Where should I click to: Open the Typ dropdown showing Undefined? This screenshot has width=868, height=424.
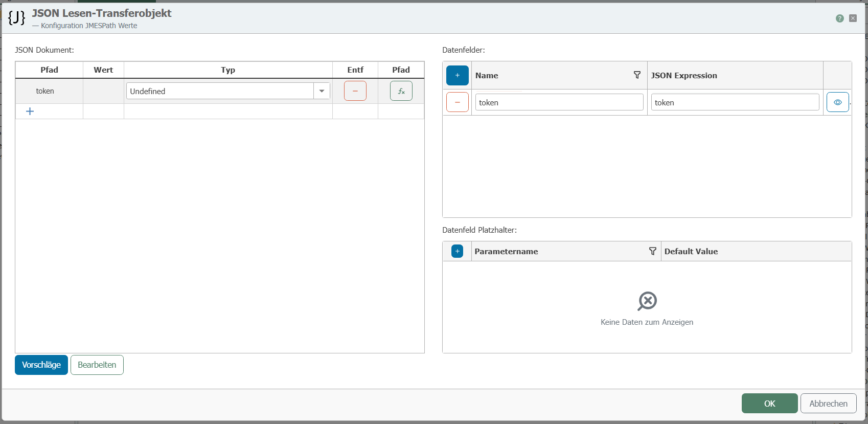tap(322, 91)
